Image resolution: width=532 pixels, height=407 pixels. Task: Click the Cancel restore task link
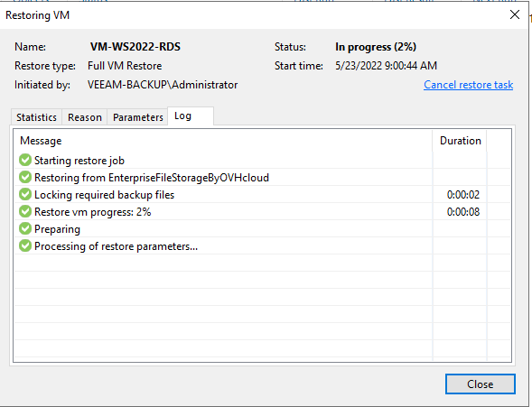pos(468,85)
